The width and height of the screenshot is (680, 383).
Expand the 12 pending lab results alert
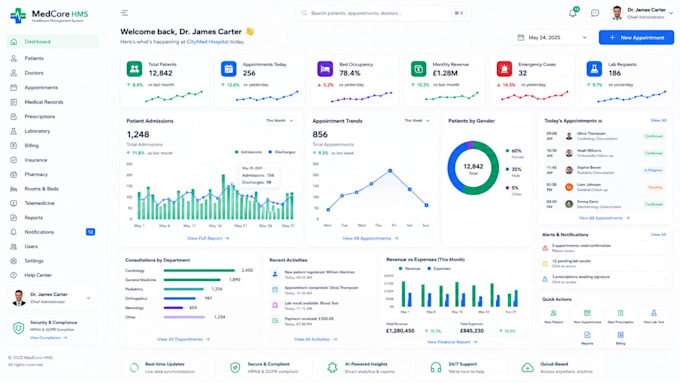(x=604, y=263)
